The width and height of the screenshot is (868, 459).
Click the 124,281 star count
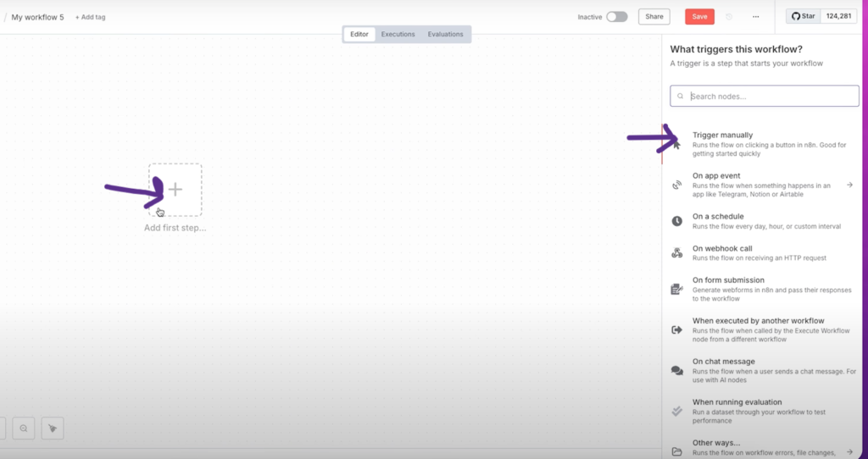click(838, 16)
